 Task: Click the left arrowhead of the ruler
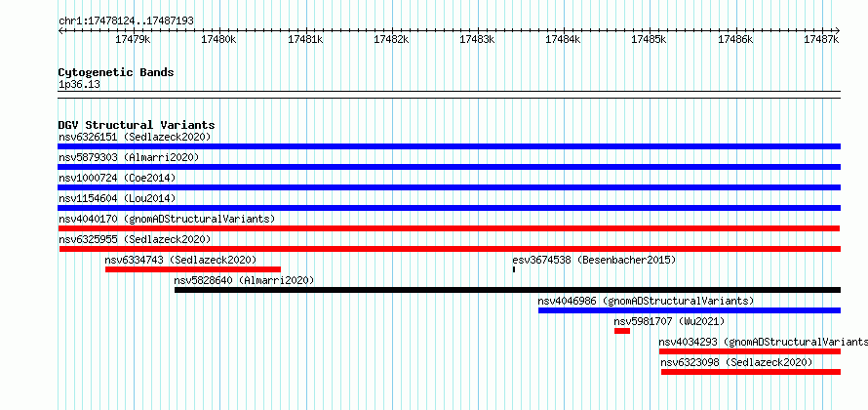[x=60, y=30]
